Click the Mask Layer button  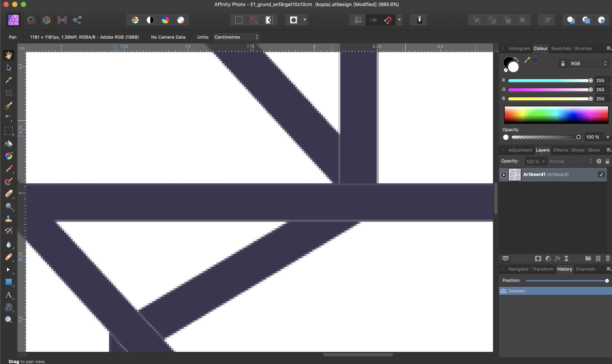point(538,258)
